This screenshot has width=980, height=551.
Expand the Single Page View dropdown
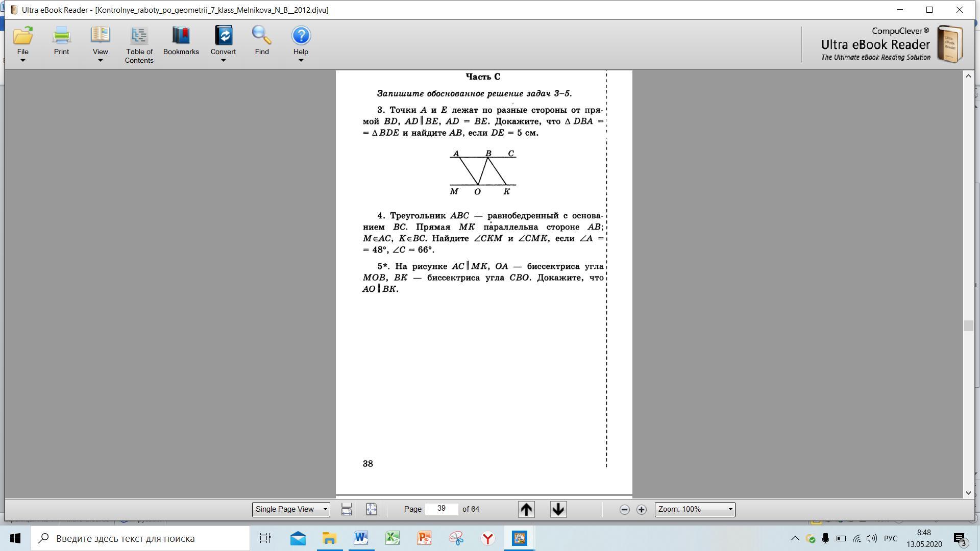(x=291, y=509)
